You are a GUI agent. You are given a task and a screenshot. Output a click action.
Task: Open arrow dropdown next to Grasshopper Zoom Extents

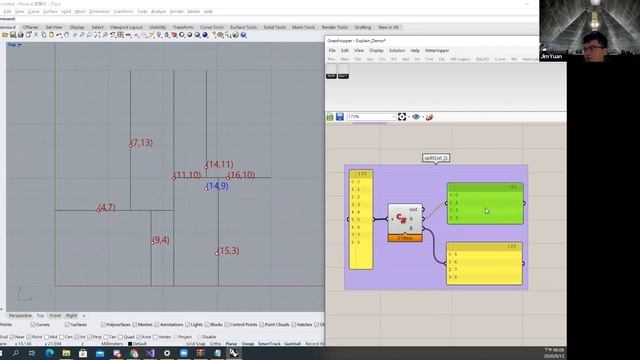click(x=409, y=117)
